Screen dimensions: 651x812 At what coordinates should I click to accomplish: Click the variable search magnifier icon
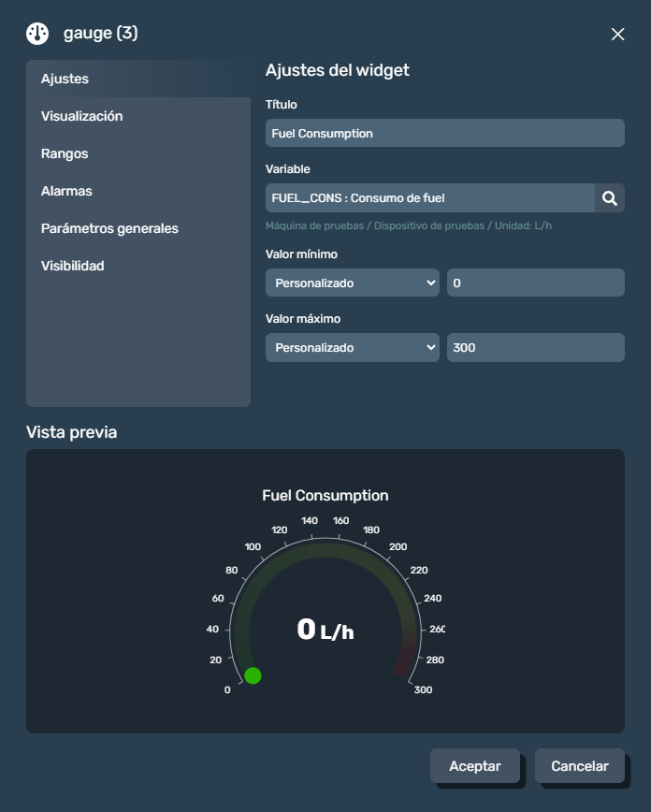[609, 198]
